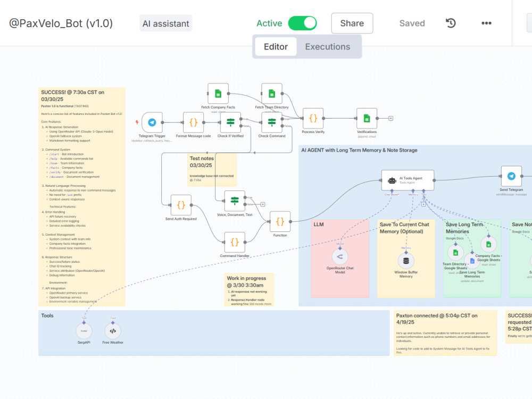Screen dimensions: 532x399
Task: Select the Verifications sheet node
Action: (x=367, y=119)
